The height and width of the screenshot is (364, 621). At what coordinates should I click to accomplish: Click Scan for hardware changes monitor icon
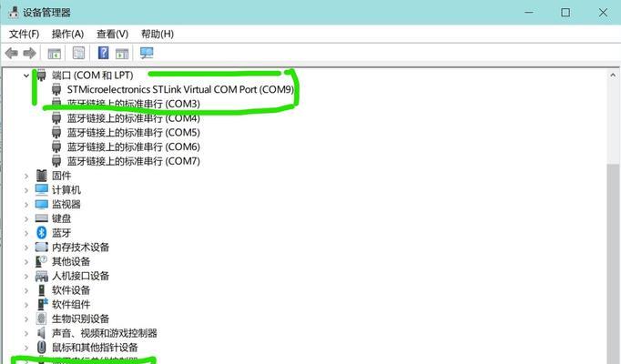pyautogui.click(x=147, y=53)
